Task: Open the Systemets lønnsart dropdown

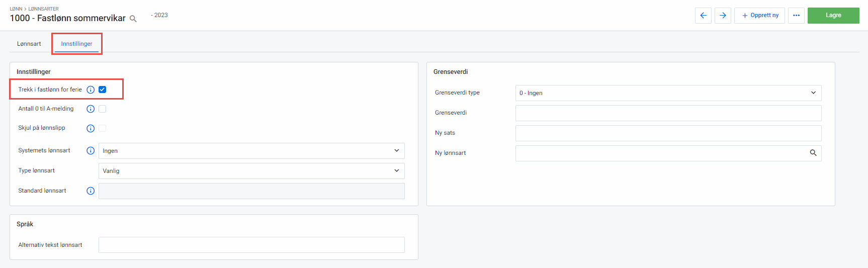Action: 251,151
